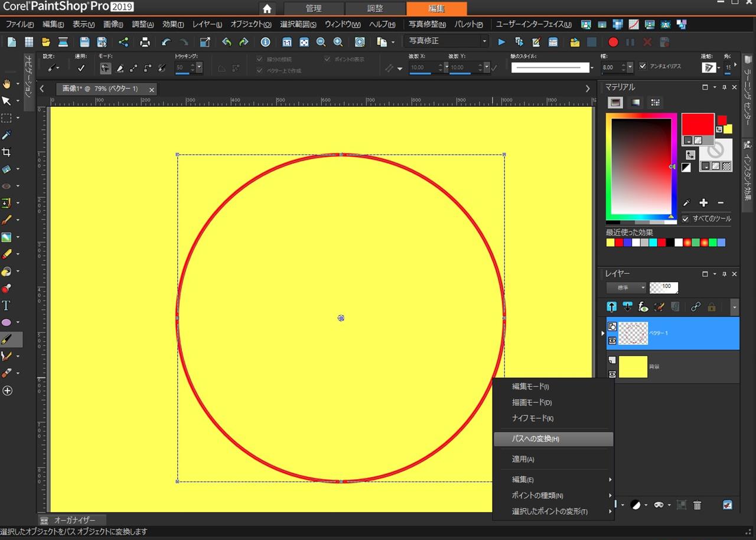The width and height of the screenshot is (756, 540).
Task: Click the layer opacity 100 field
Action: [x=664, y=287]
